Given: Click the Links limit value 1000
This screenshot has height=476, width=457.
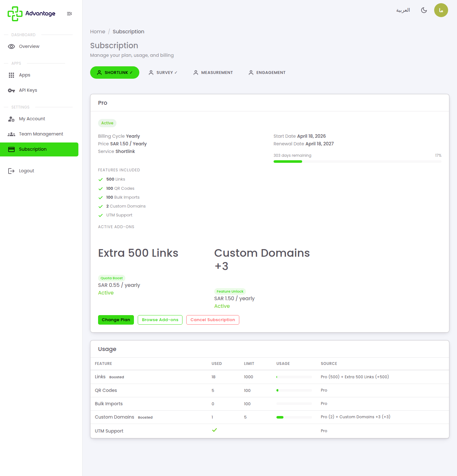Looking at the screenshot, I should pyautogui.click(x=248, y=377).
